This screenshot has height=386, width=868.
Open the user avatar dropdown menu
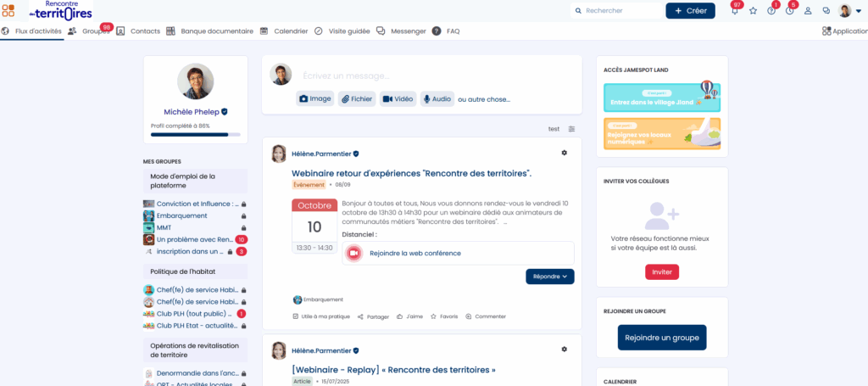(x=848, y=11)
